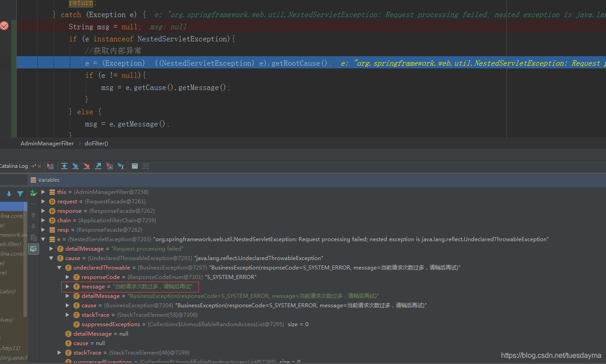
Task: Expand the 'chain' variable node
Action: 43,220
